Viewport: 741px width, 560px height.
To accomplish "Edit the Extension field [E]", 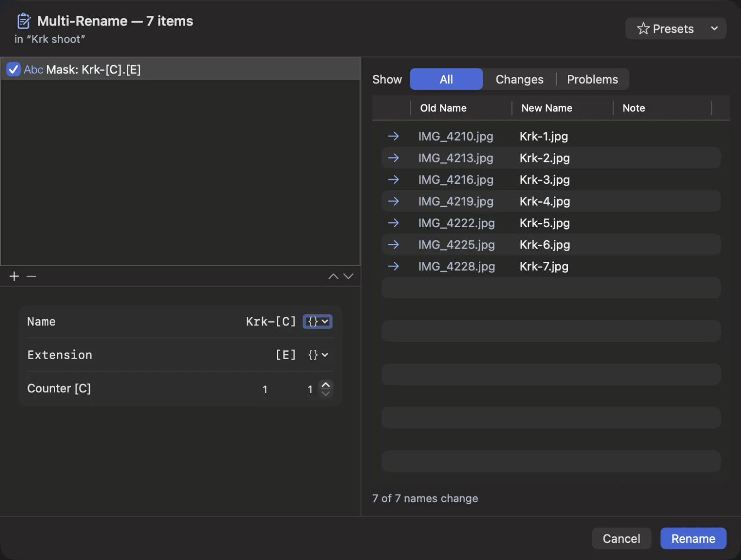I will 285,355.
